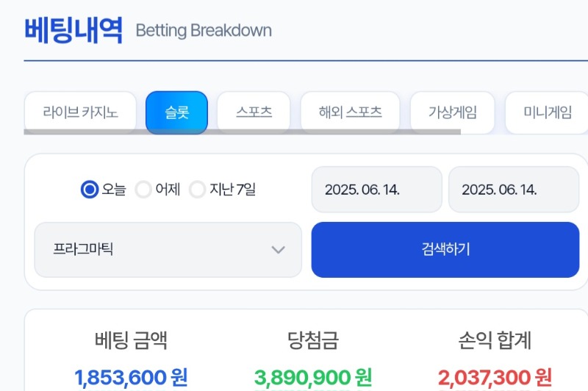The image size is (588, 391).
Task: Open the 스포츠 tab
Action: 254,112
